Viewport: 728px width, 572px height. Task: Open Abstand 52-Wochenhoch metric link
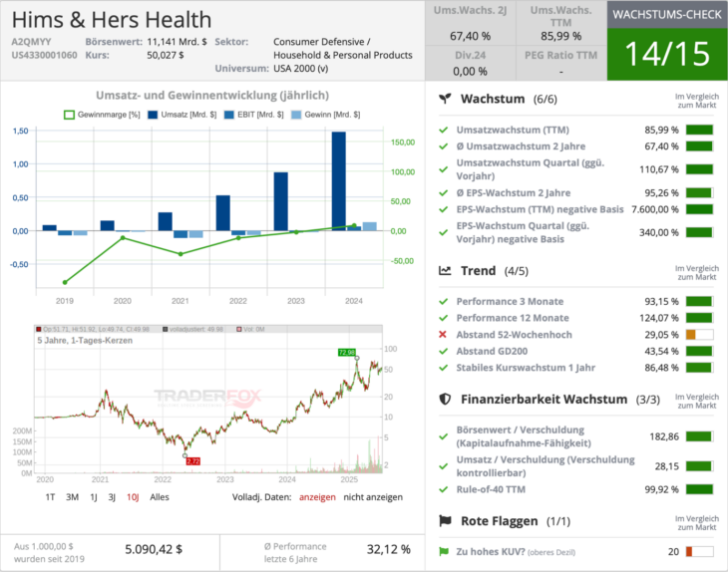coord(514,335)
